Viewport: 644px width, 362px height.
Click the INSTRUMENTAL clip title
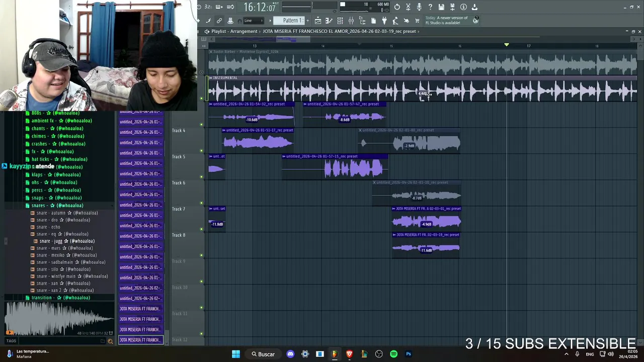pos(225,78)
